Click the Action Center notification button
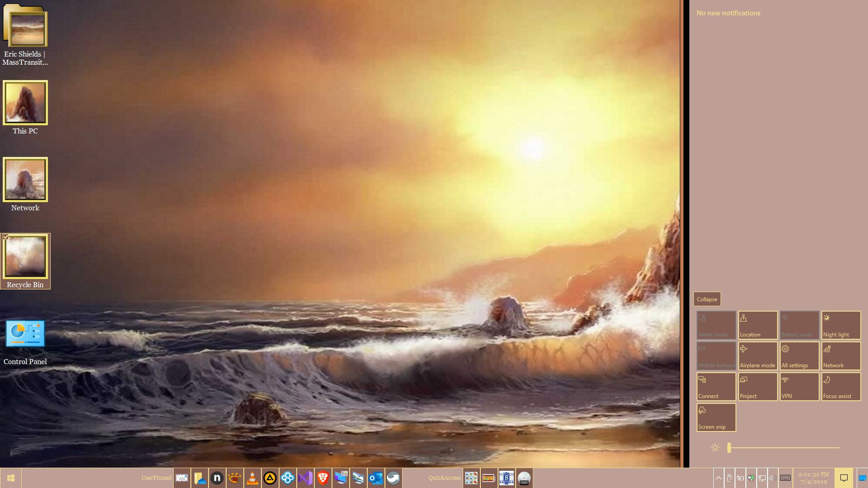 pos(844,478)
